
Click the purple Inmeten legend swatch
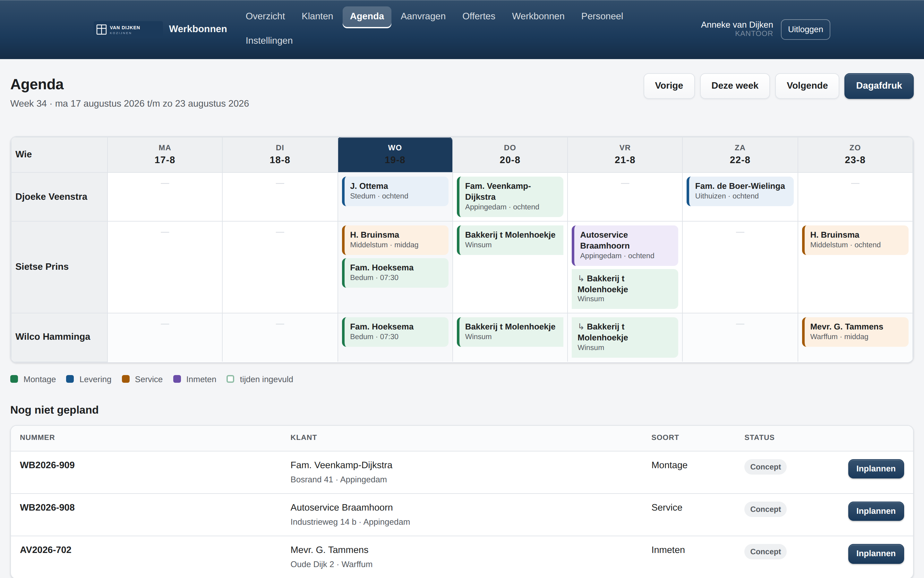click(x=177, y=379)
